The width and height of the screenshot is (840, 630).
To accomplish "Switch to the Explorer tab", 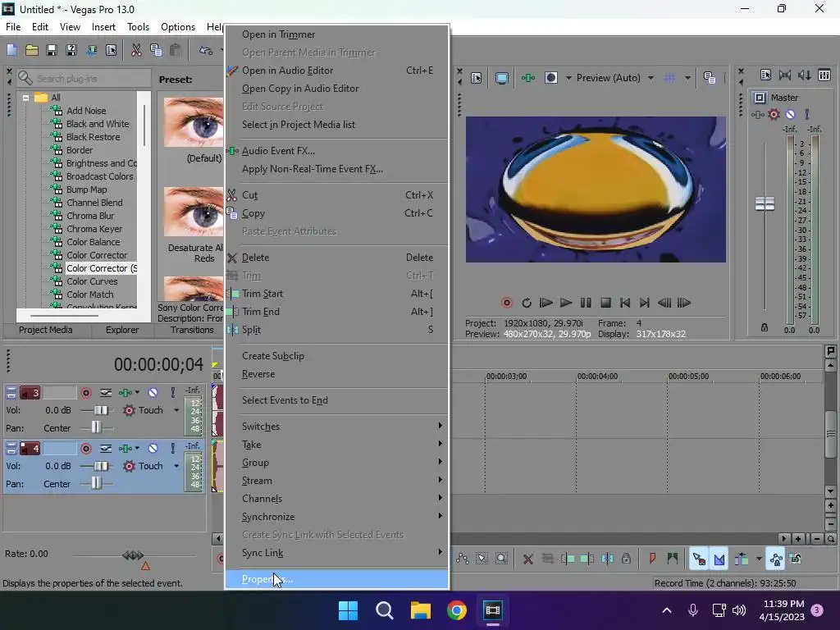I will pos(122,330).
